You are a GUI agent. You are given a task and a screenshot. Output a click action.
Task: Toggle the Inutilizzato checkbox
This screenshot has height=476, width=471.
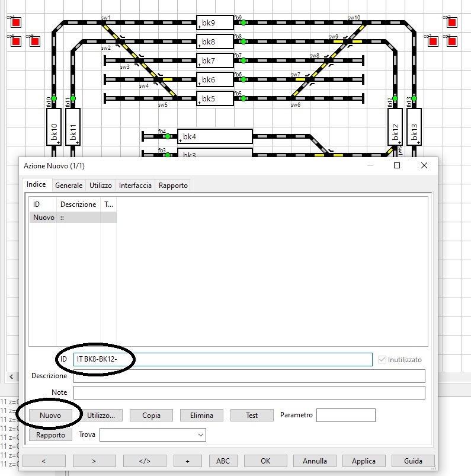[382, 360]
